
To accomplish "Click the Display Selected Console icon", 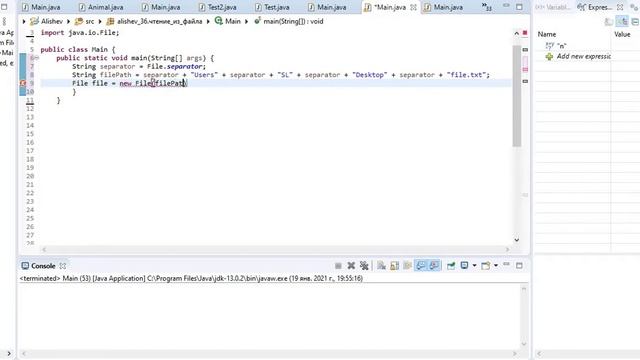I will tap(464, 266).
